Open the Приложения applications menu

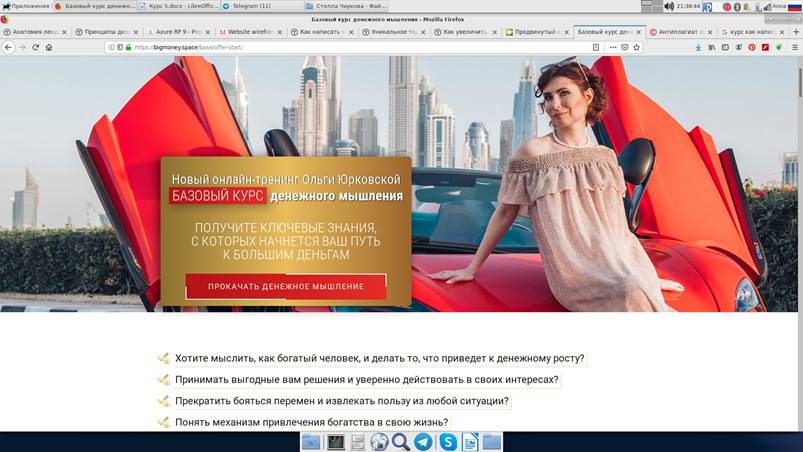[26, 6]
